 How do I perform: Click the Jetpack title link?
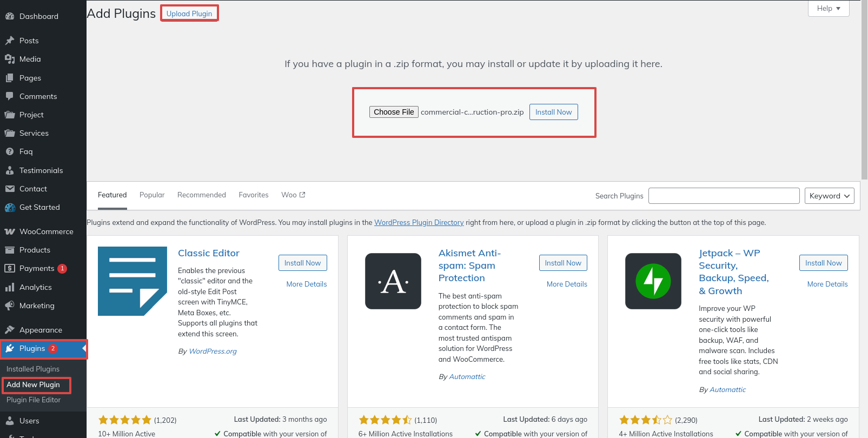[x=733, y=272]
